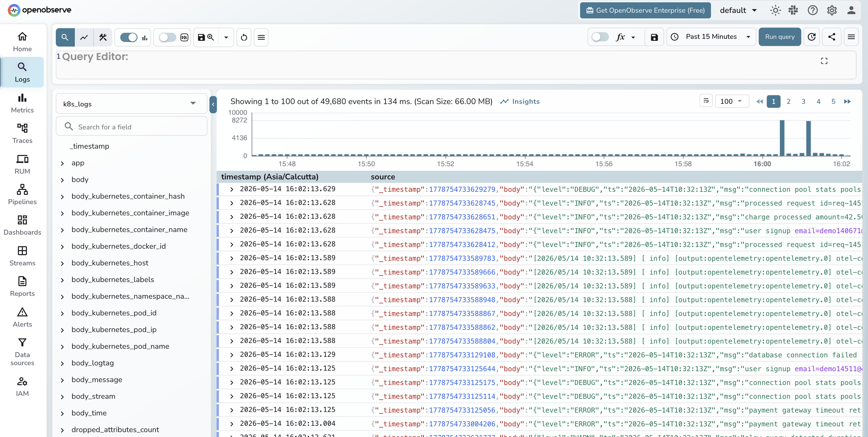868x437 pixels.
Task: Open the build tools view icon
Action: (x=103, y=37)
